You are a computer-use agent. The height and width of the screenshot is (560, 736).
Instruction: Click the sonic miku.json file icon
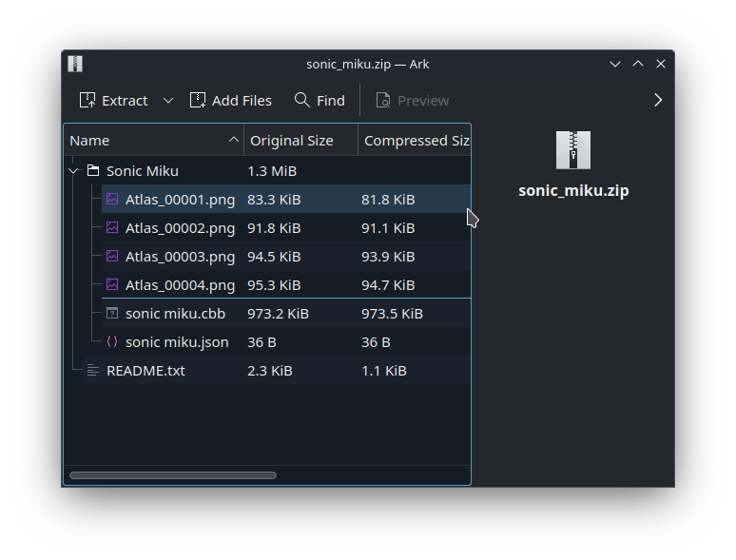point(112,342)
